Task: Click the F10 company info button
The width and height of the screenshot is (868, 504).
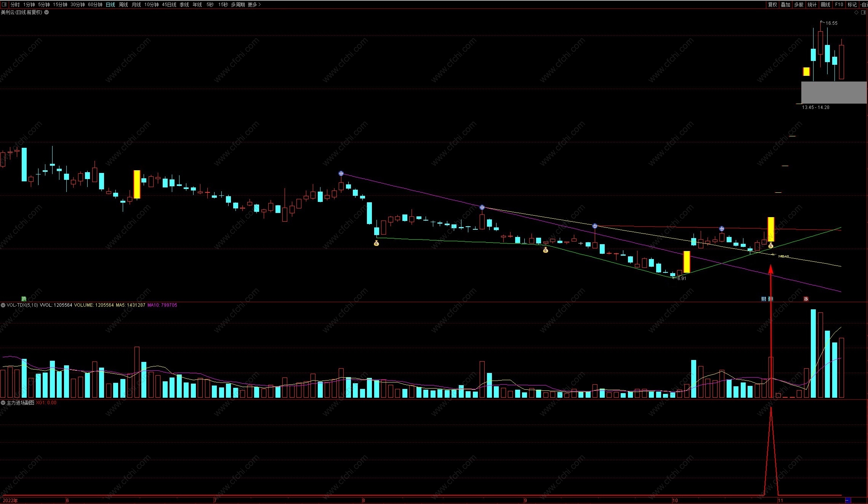Action: point(839,5)
